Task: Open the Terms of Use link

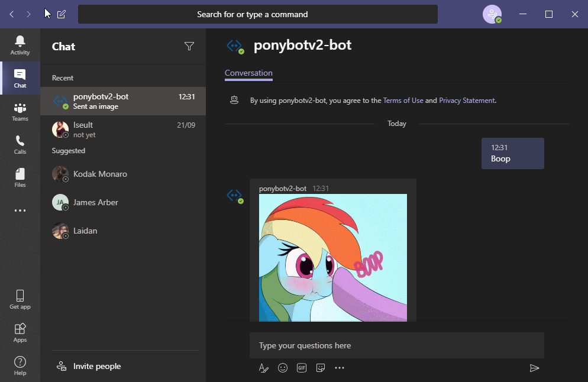Action: coord(403,101)
